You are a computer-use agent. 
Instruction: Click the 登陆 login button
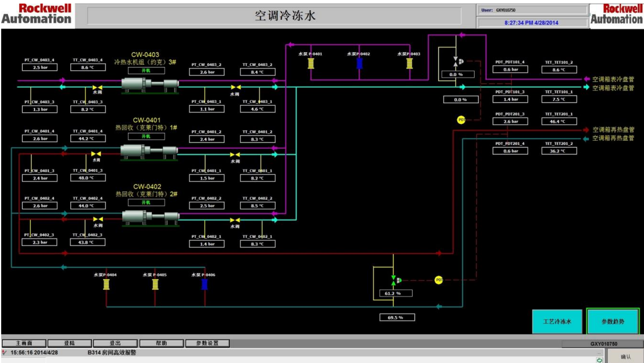pos(69,343)
